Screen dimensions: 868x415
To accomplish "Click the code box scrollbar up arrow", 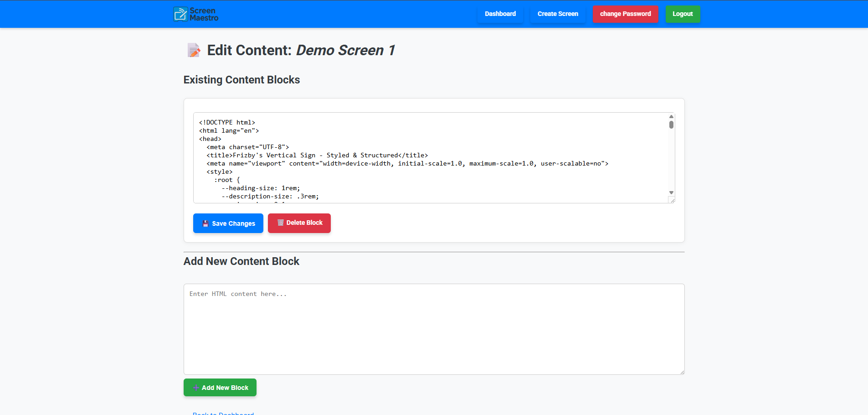I will (671, 117).
